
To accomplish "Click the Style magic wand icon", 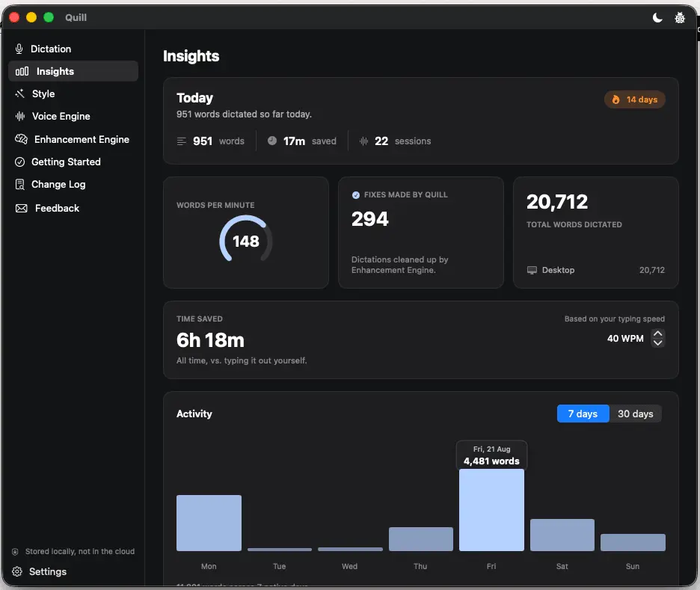I will point(20,93).
